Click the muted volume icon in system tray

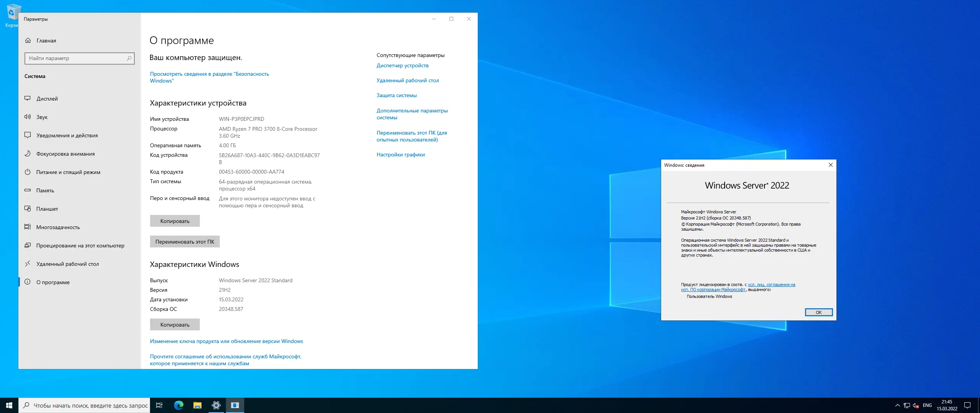[916, 405]
